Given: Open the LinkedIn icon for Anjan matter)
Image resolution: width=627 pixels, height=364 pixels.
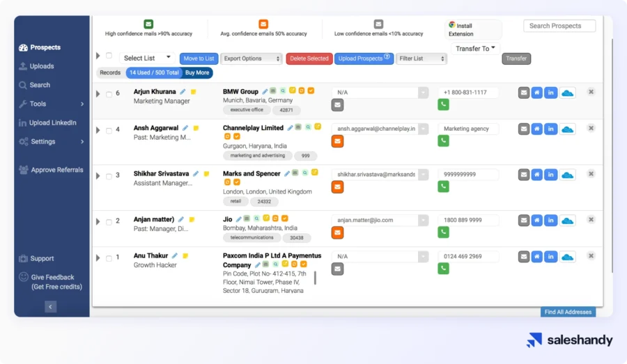Looking at the screenshot, I should pos(550,221).
